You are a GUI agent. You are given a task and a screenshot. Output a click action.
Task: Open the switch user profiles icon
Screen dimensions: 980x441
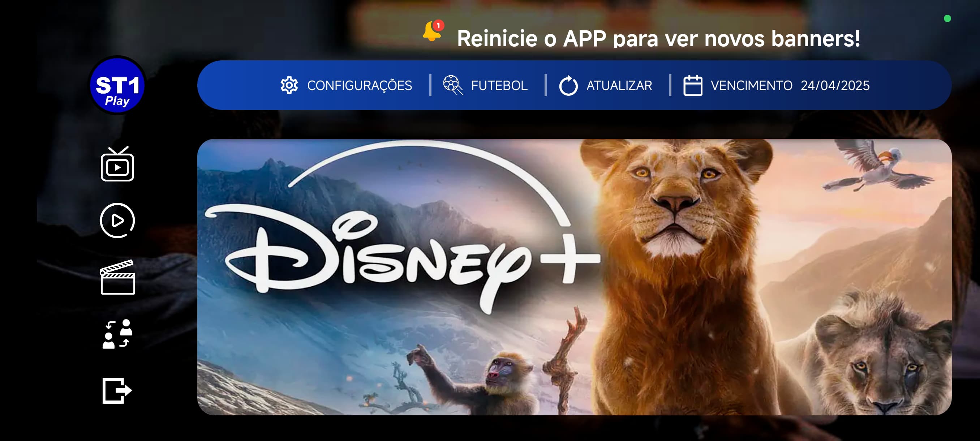click(117, 334)
